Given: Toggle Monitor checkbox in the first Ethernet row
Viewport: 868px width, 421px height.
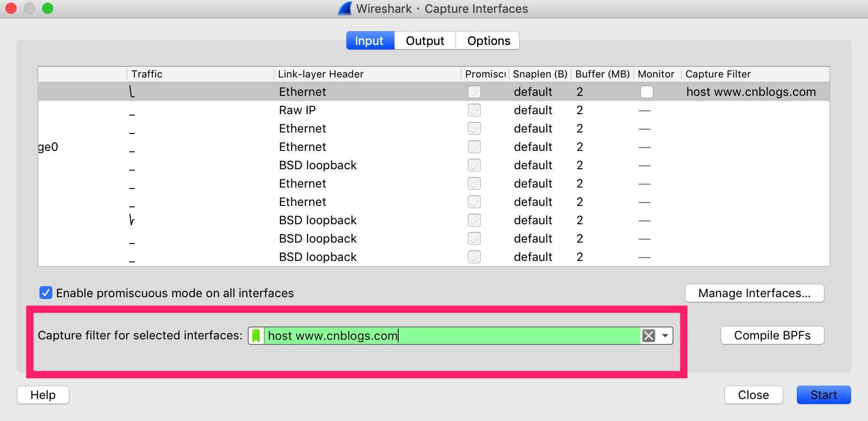Looking at the screenshot, I should click(647, 92).
